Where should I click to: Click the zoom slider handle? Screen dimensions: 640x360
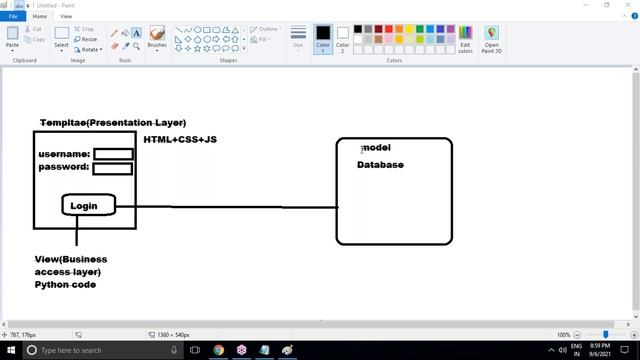(606, 335)
